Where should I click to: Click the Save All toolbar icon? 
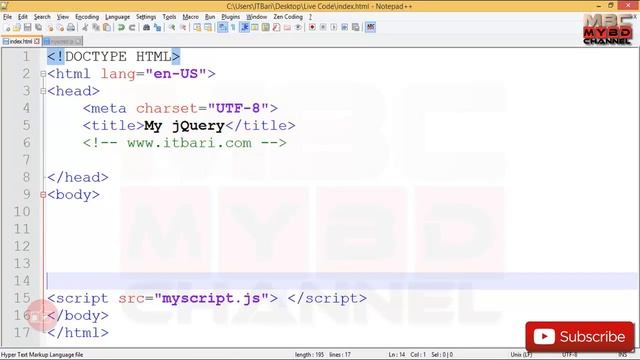(x=38, y=27)
